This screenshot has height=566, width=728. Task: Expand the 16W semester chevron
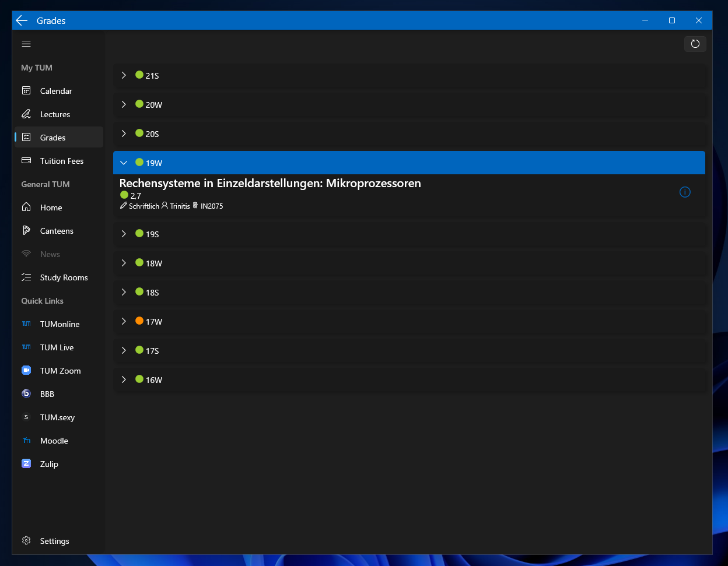tap(124, 379)
